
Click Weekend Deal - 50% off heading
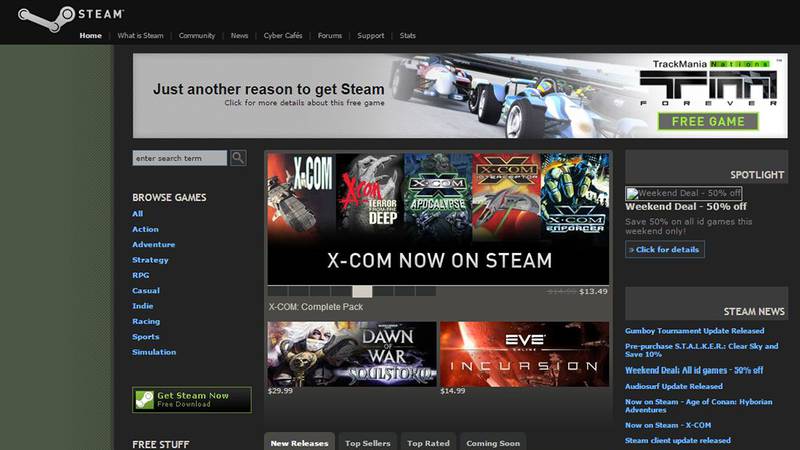pyautogui.click(x=686, y=207)
